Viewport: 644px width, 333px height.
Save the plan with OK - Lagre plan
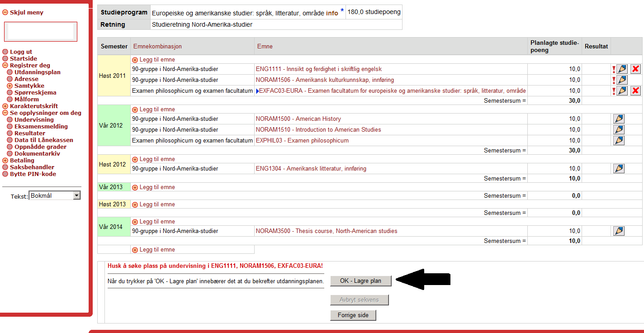(360, 281)
